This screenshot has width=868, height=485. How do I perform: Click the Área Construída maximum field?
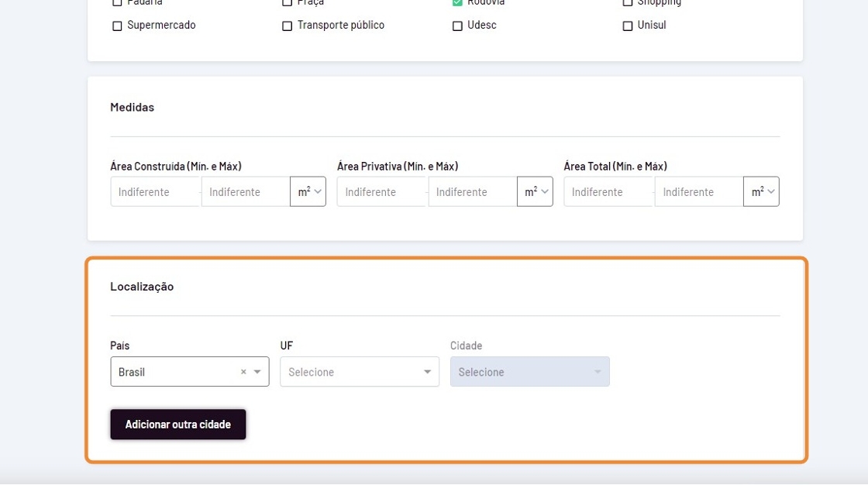coord(246,191)
